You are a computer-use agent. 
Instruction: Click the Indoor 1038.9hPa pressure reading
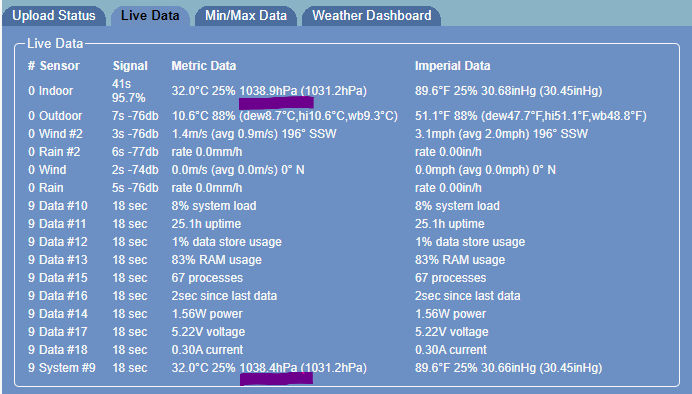(x=268, y=91)
